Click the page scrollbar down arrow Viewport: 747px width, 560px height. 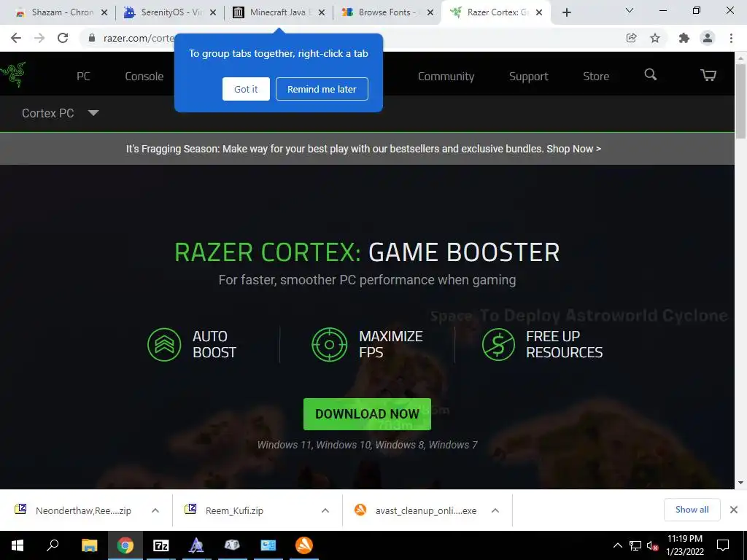point(740,483)
